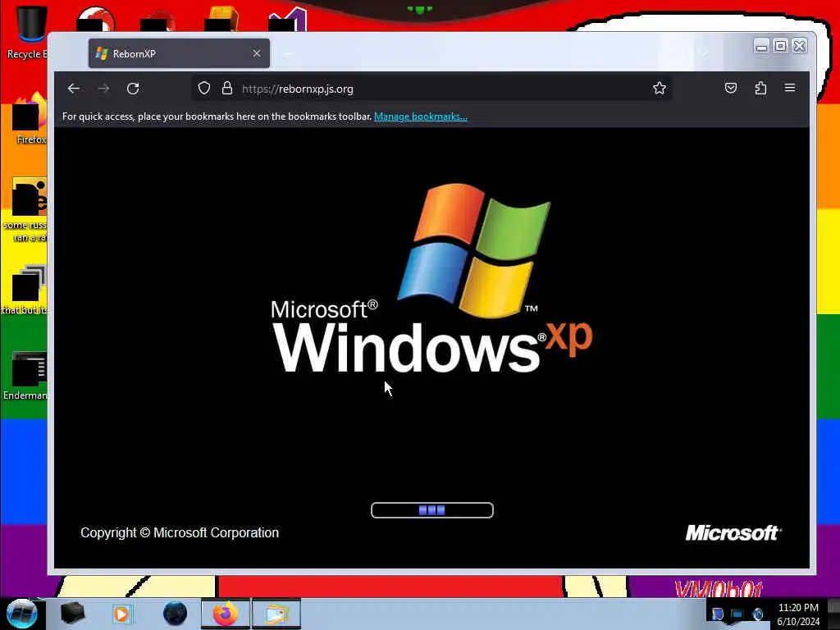
Task: Select the 'that but its' desktop icon
Action: tap(25, 290)
